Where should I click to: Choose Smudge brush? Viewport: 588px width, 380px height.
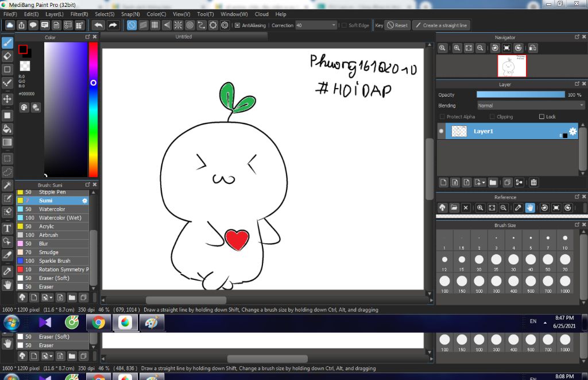pos(53,252)
